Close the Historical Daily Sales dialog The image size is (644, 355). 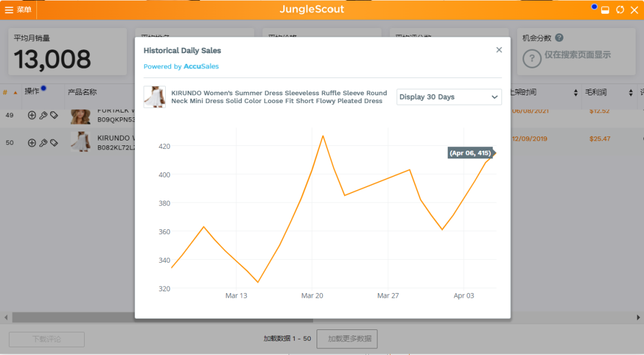coord(499,49)
